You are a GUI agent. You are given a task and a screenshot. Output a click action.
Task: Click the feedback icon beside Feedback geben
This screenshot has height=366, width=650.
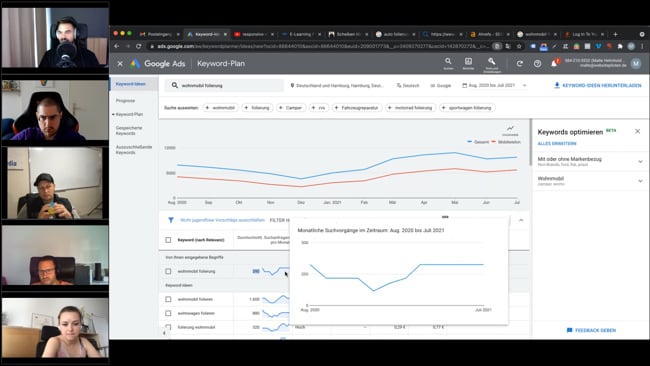(569, 330)
